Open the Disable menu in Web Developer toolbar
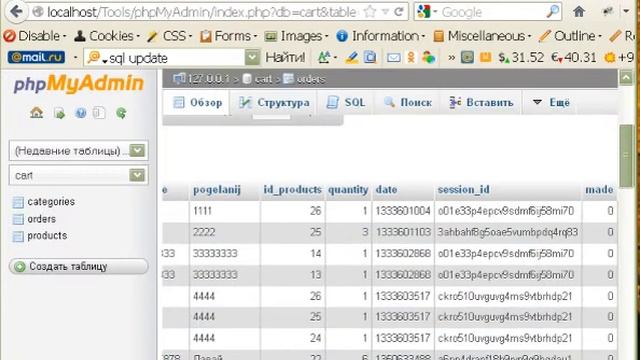640x360 pixels. pyautogui.click(x=35, y=36)
